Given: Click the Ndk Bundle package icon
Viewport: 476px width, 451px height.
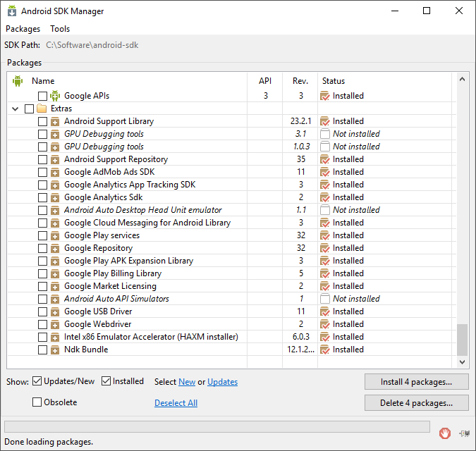Looking at the screenshot, I should (x=55, y=350).
